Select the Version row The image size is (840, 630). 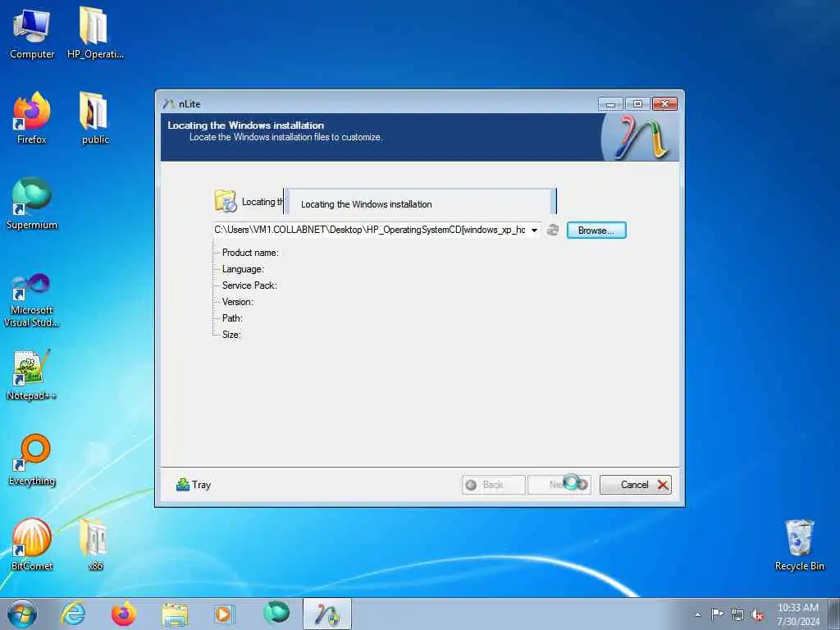pos(238,302)
